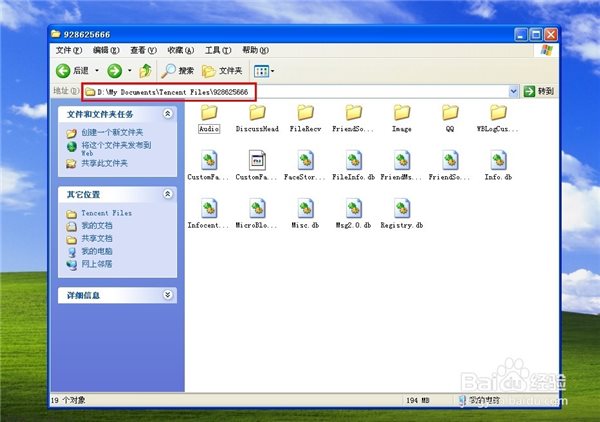
Task: Select the Info.db file
Action: [x=498, y=166]
